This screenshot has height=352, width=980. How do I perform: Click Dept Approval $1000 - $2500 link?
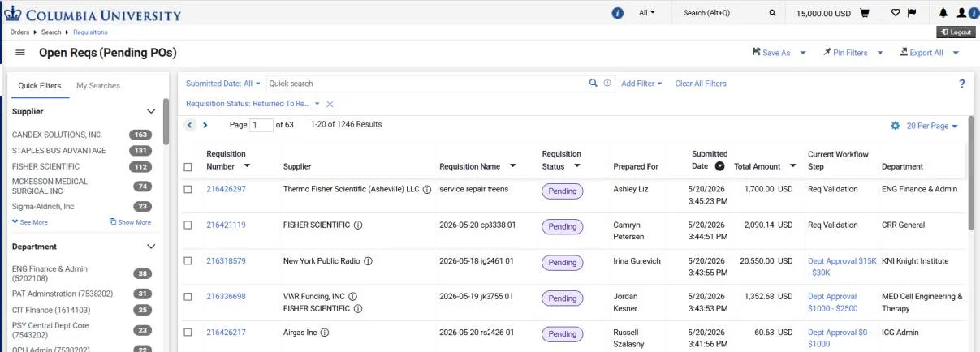pos(832,303)
